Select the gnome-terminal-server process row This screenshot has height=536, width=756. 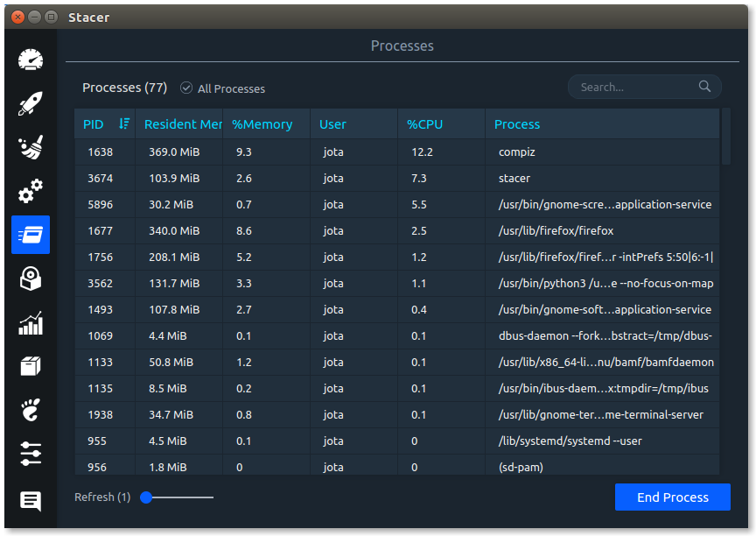pos(396,414)
